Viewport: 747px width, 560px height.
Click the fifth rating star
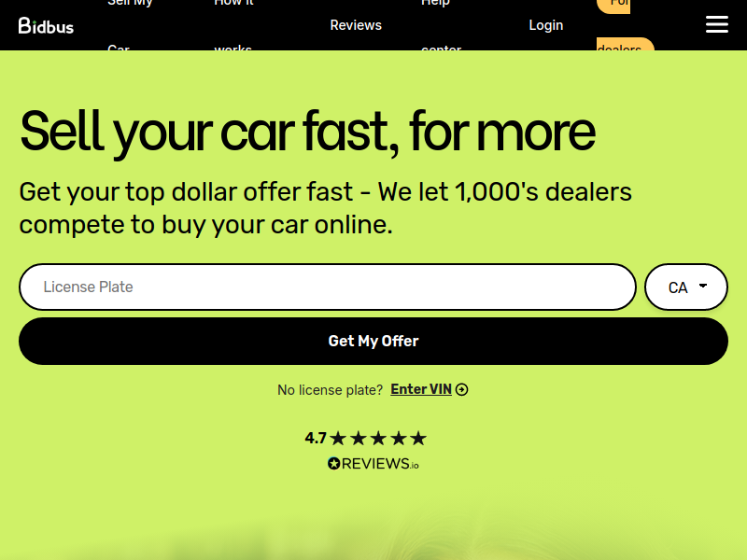click(418, 438)
